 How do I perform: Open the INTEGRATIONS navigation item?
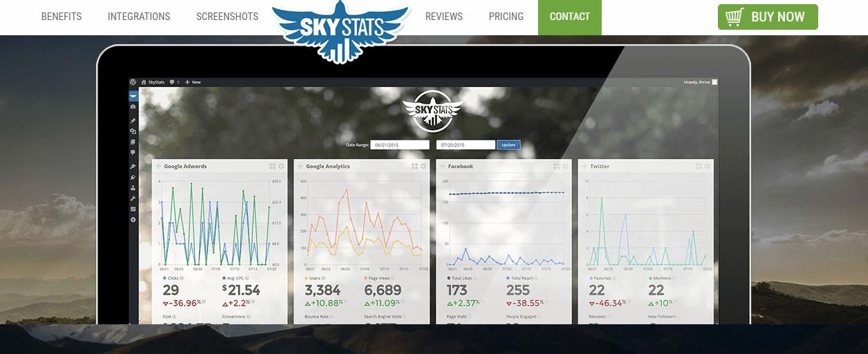point(139,17)
